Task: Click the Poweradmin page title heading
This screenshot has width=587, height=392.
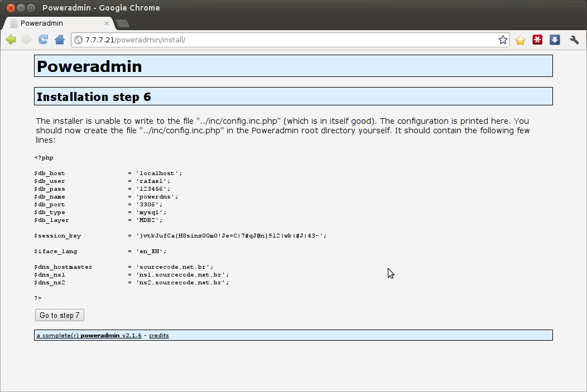Action: coord(89,66)
